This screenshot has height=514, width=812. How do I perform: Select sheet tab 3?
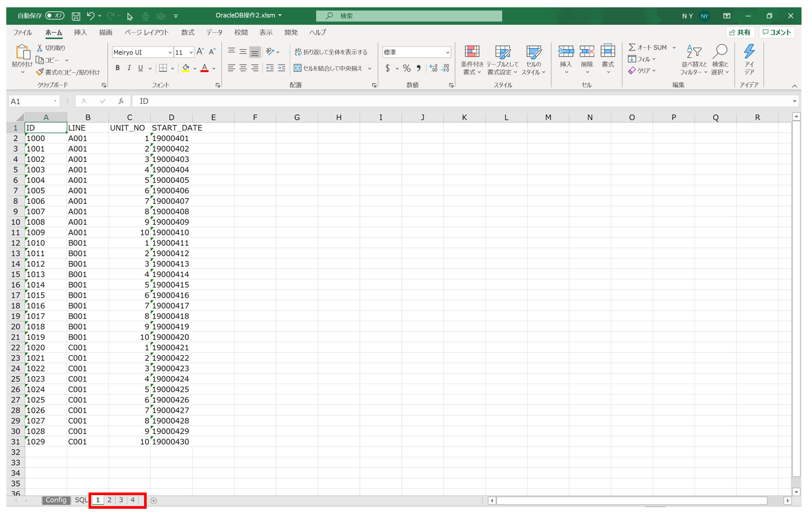[x=121, y=500]
